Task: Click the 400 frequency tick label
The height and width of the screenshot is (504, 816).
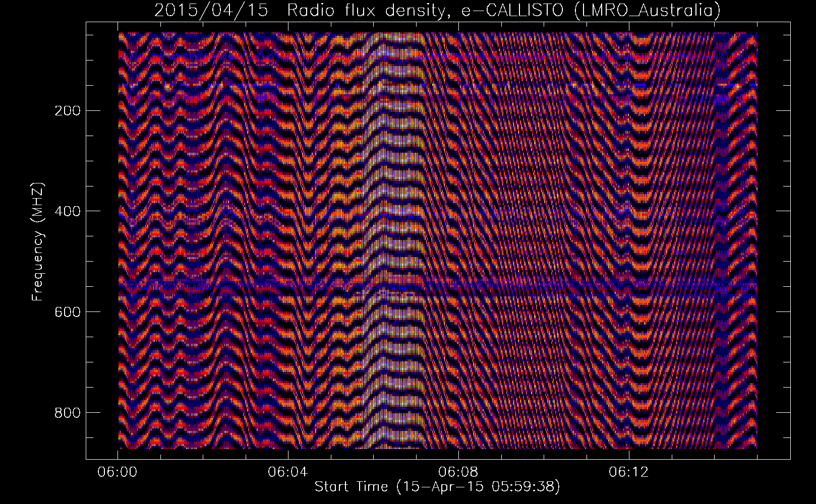Action: pos(67,211)
